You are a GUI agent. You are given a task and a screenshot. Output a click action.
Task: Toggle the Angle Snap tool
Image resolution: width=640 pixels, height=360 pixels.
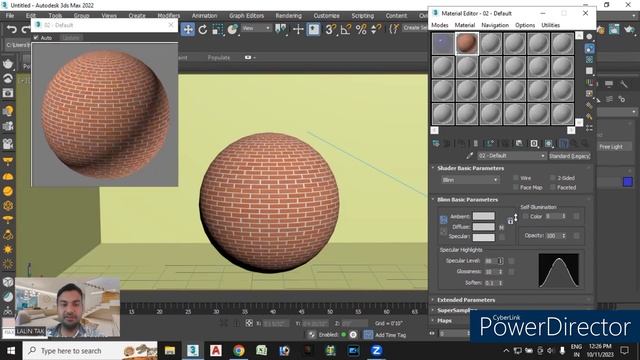(x=346, y=29)
